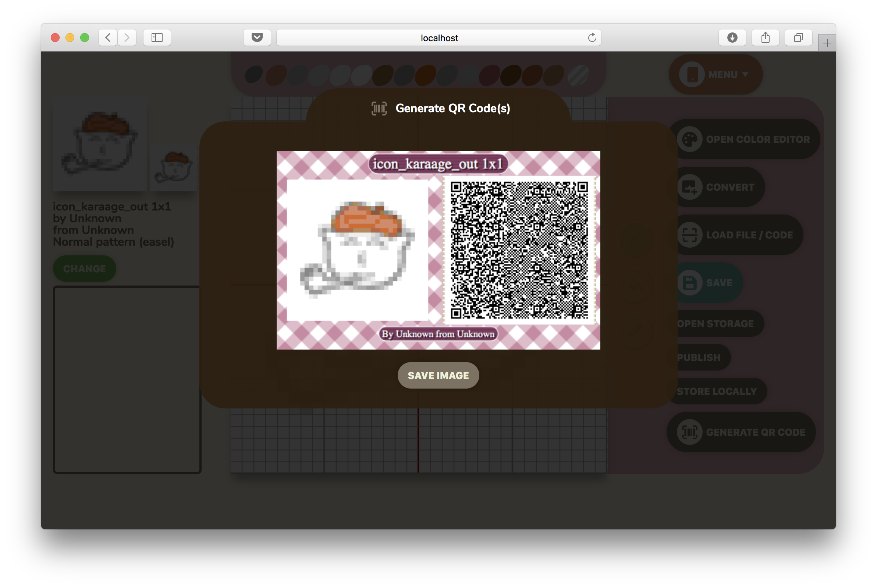Open a new tab with the plus button
877x588 pixels.
(827, 43)
